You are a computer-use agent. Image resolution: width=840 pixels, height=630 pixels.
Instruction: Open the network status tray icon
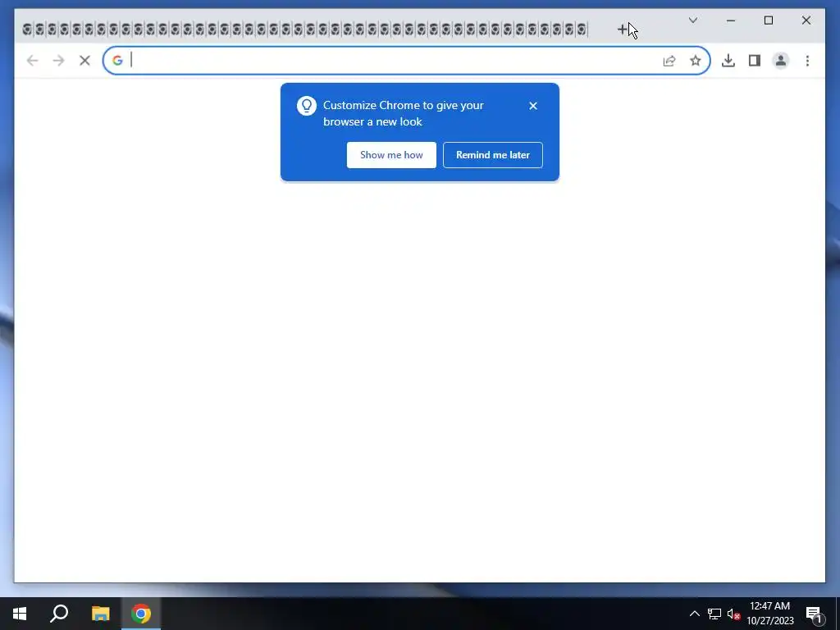(714, 614)
